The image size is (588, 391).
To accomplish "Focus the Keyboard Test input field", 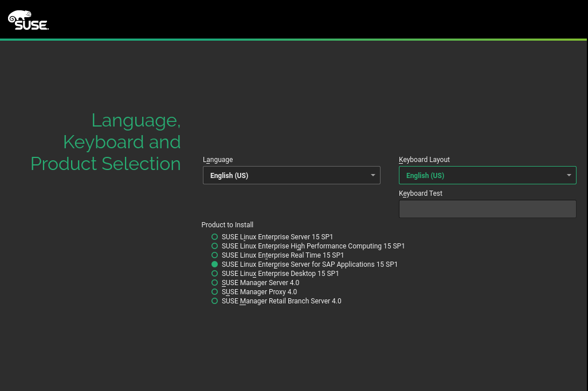I will [488, 209].
